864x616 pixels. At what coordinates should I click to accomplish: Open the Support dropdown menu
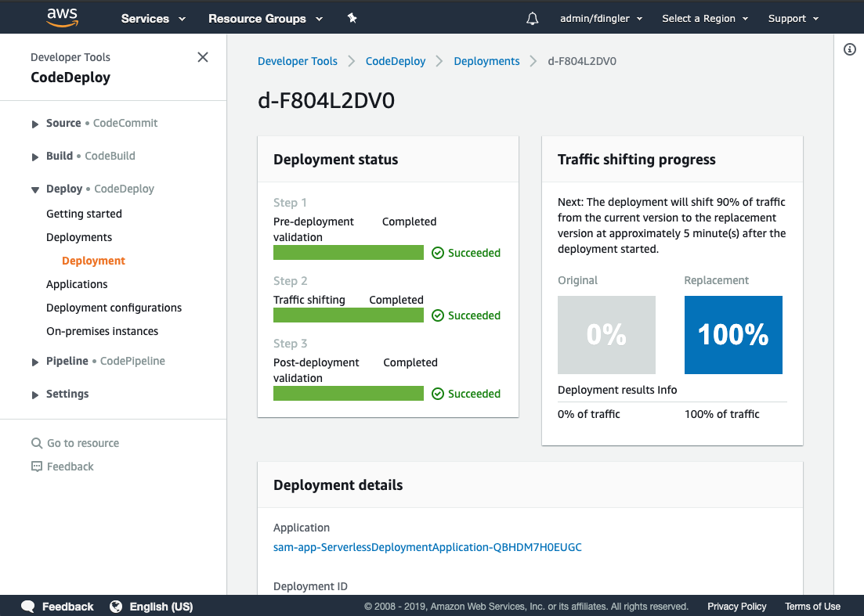coord(794,19)
